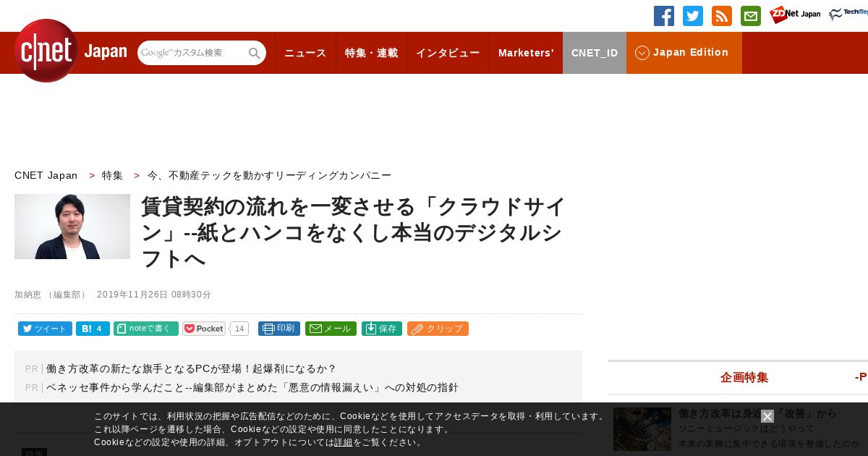
Task: Open the ニュース menu
Action: pyautogui.click(x=305, y=53)
